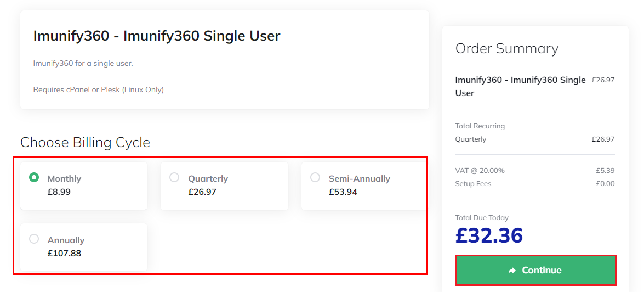Click the Monthly billing label text
Screen dimensions: 644x292
coord(64,178)
